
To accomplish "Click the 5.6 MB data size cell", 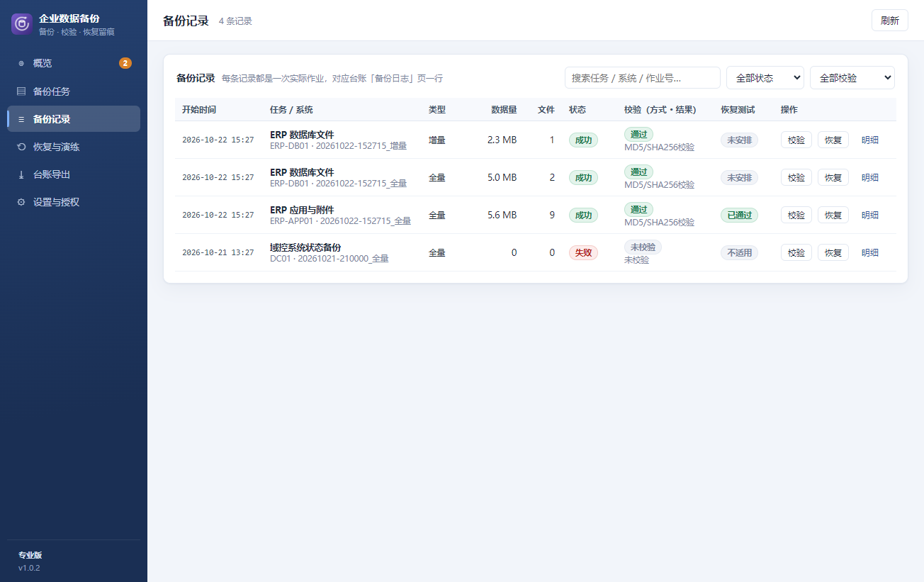I will coord(502,215).
